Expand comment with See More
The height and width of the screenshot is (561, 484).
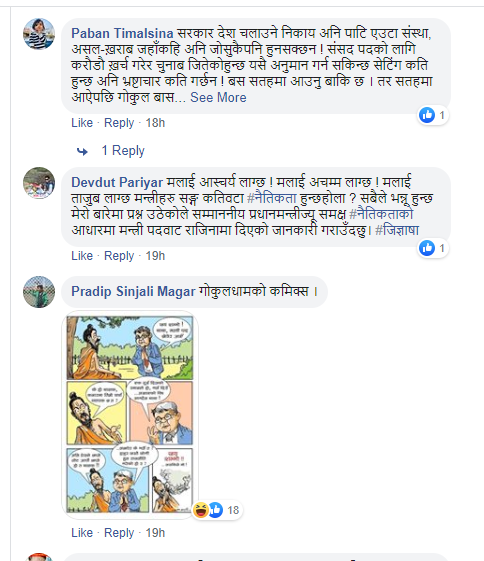coord(218,97)
